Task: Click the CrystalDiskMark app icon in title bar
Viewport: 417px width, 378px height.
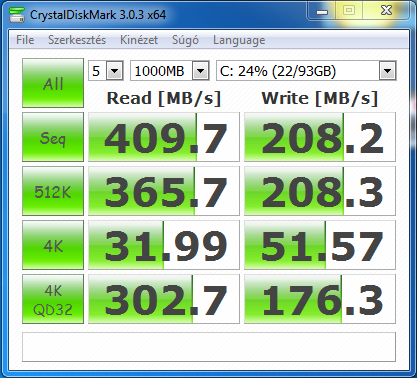Action: click(17, 15)
